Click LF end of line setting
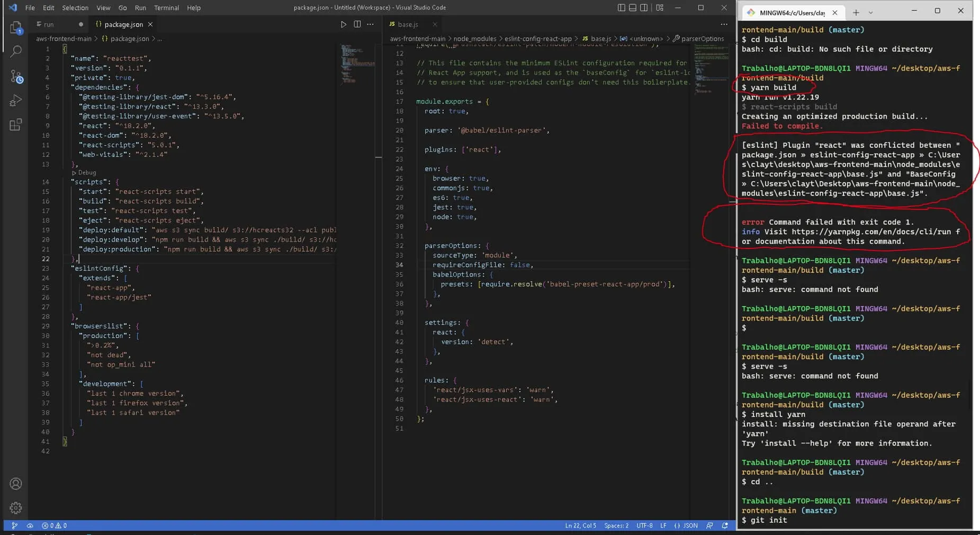This screenshot has width=980, height=535. [x=663, y=525]
